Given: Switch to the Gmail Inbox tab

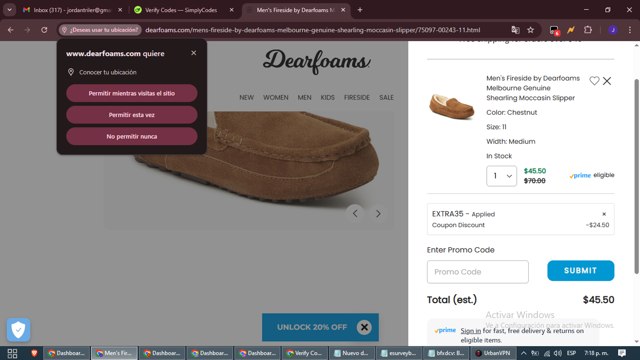Looking at the screenshot, I should coord(72,10).
